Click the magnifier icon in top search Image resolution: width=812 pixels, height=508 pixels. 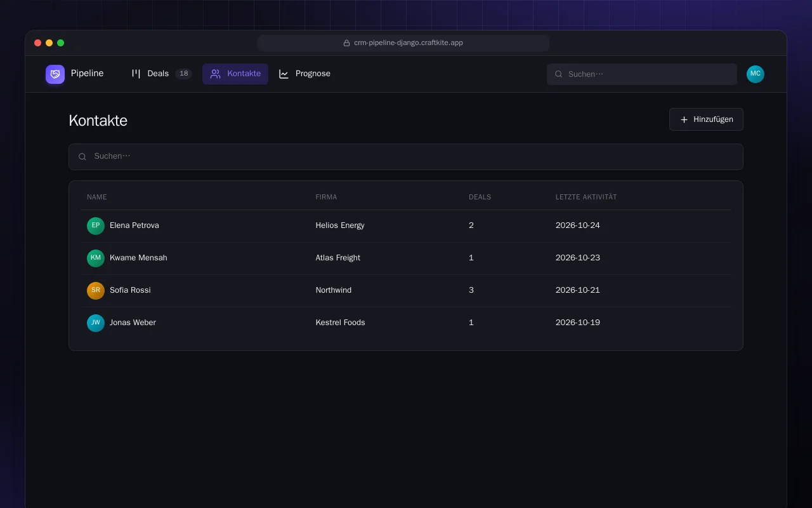pos(559,74)
